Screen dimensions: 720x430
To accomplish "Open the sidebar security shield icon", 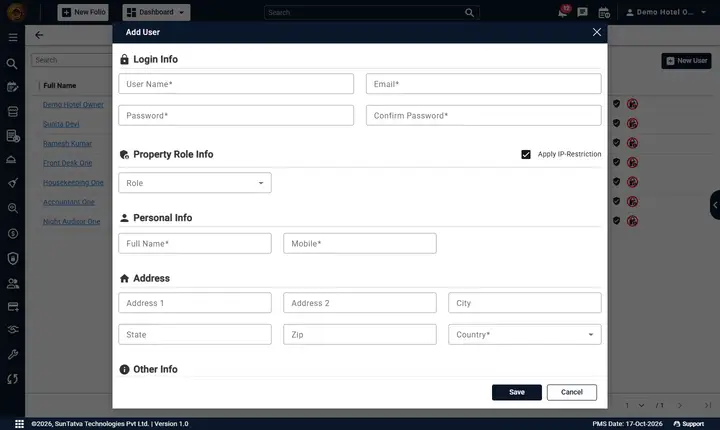I will tap(13, 258).
